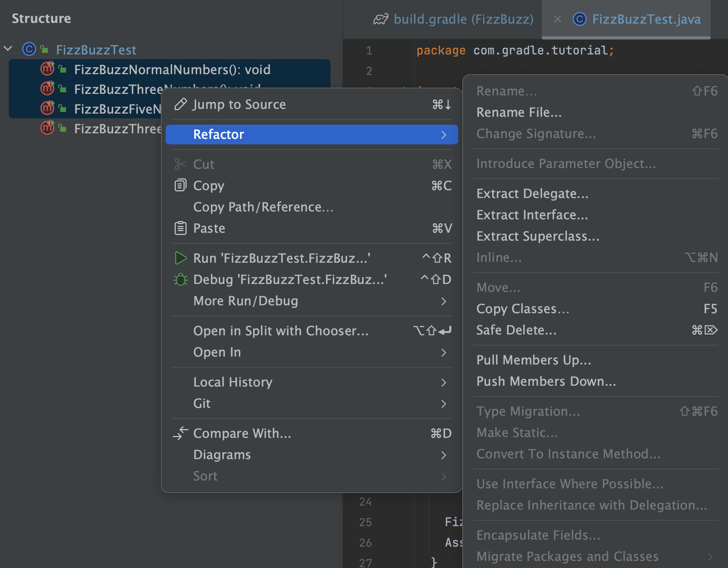Click the Run green triangle icon for 'FizzBuzzTest.FizzBuz...'
This screenshot has width=728, height=568.
click(181, 258)
